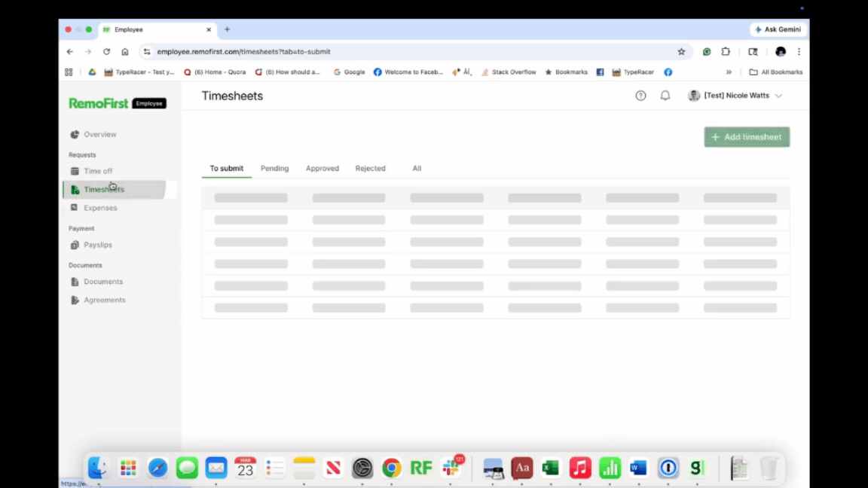Screen dimensions: 868x488
Task: Click the Add timesheet button
Action: click(x=747, y=137)
